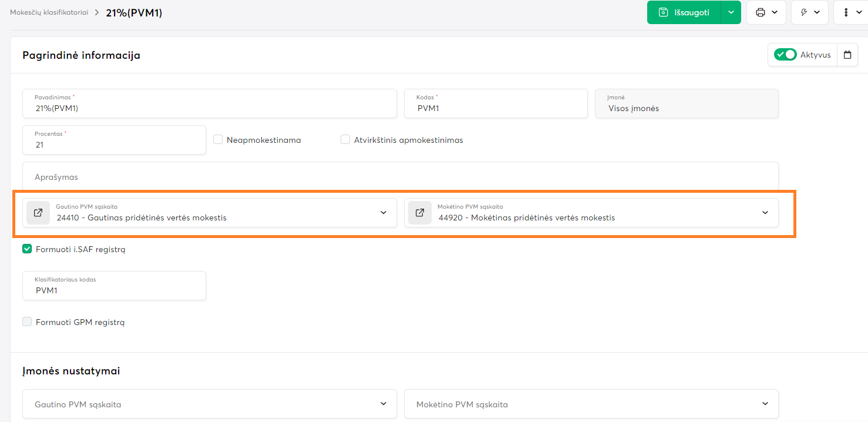Expand the 44920 Mokėtino PVM sąskaita dropdown

tap(765, 213)
